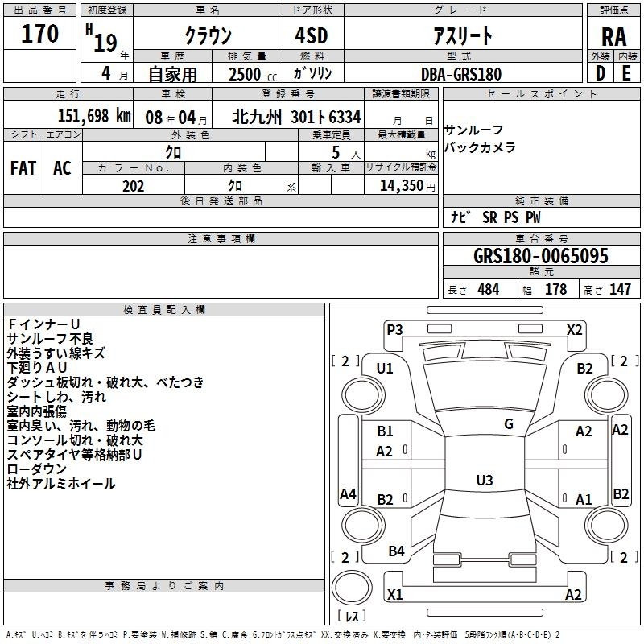Click the air conditioner value AC
Image resolution: width=644 pixels, height=644 pixels.
tap(63, 168)
